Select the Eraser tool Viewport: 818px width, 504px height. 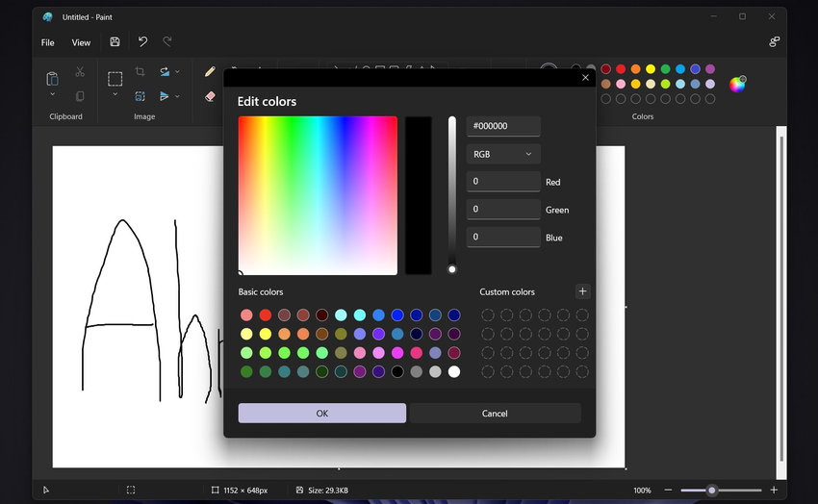210,96
